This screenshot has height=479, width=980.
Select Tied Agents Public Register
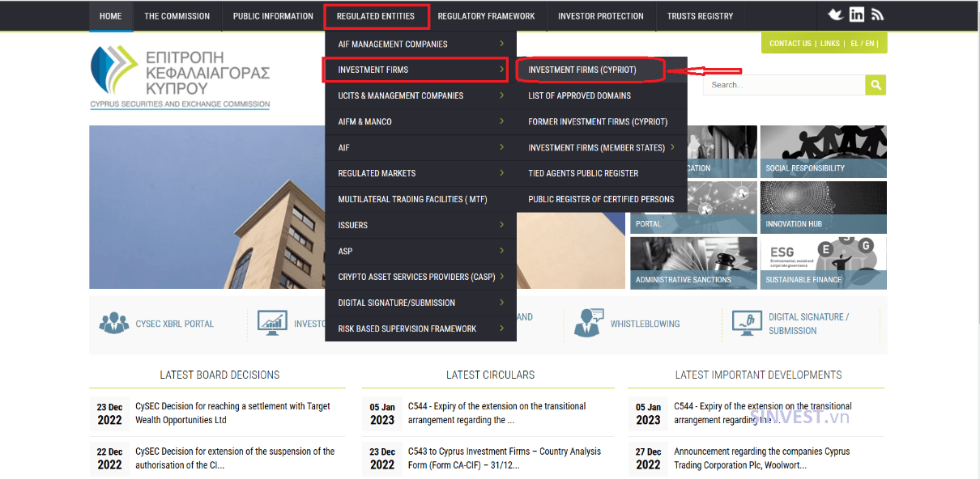click(602, 173)
